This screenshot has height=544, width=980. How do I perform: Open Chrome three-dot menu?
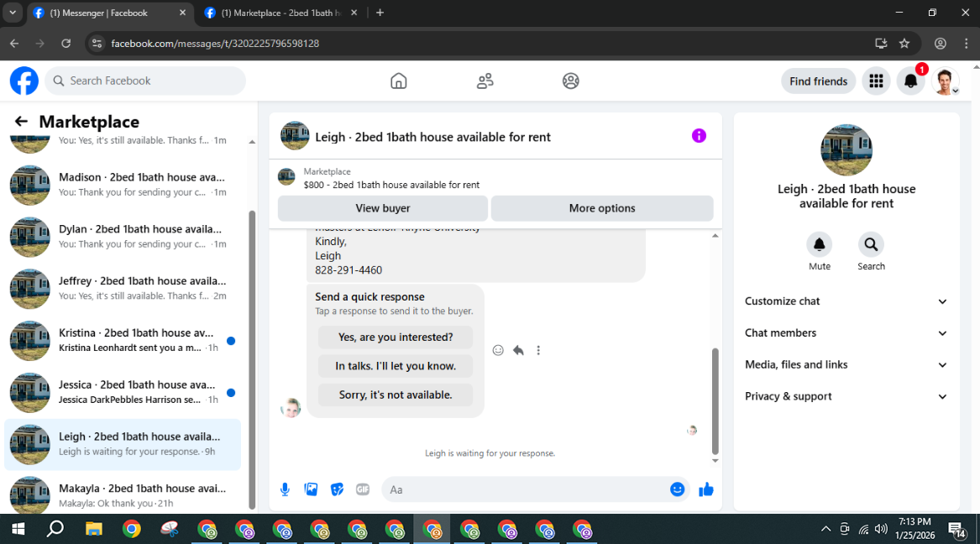pyautogui.click(x=967, y=43)
